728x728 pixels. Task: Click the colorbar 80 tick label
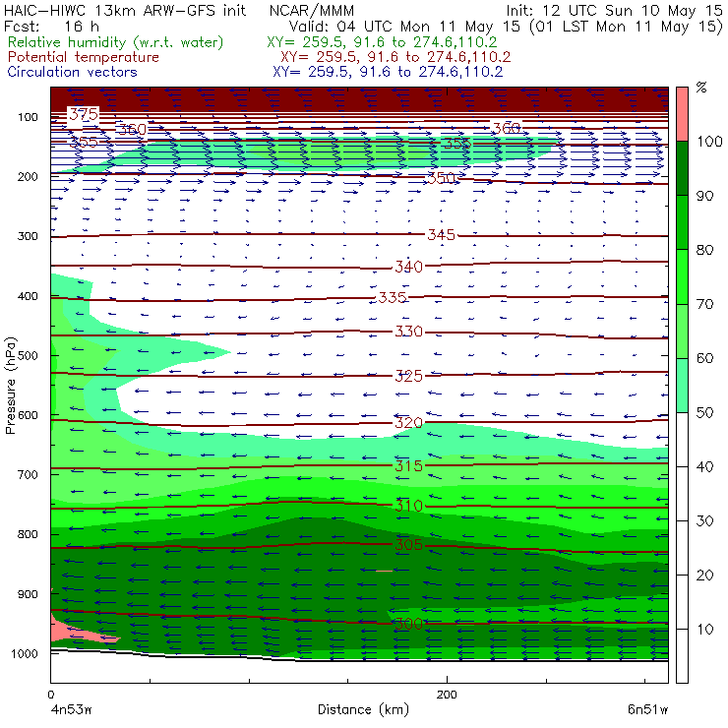(704, 250)
